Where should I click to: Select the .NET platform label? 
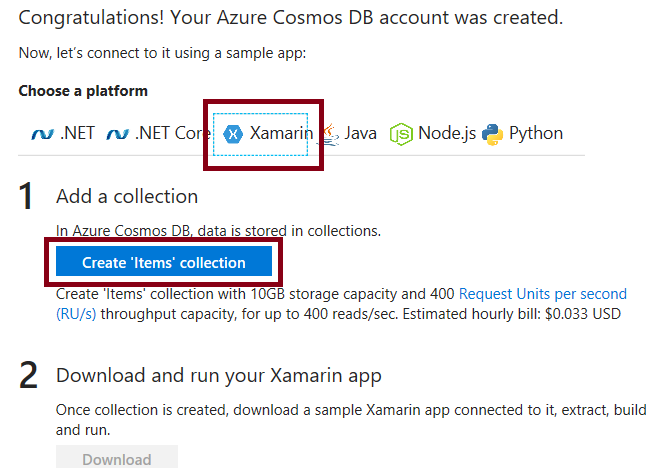(x=77, y=134)
